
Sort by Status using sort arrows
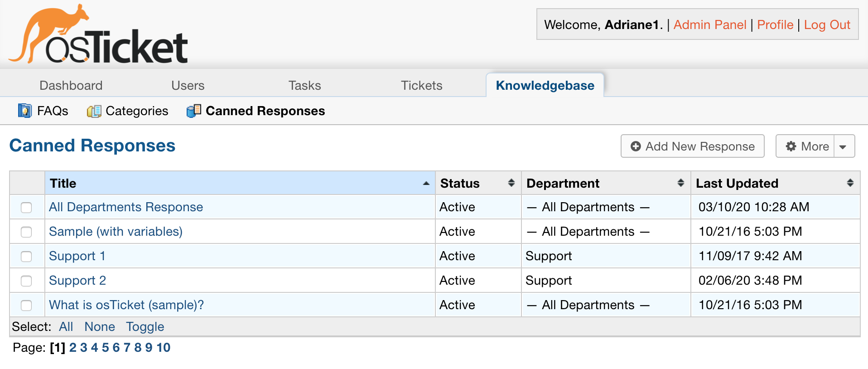[511, 183]
